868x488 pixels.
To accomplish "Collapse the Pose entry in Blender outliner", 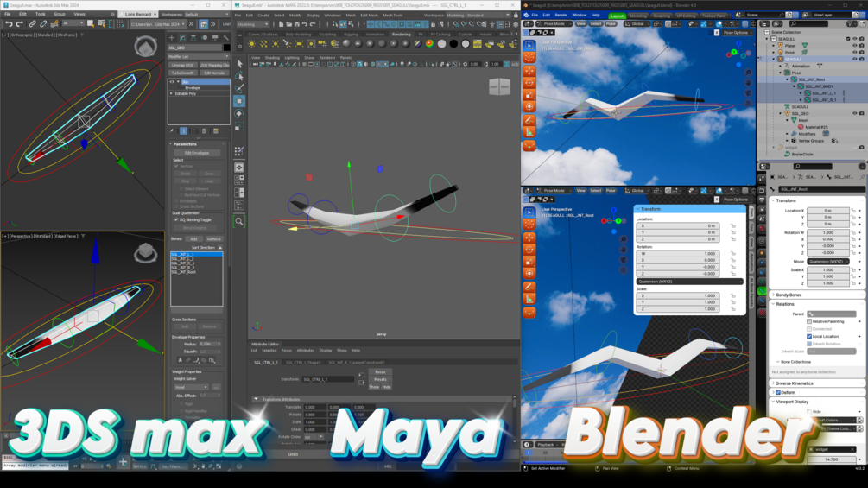I will [x=781, y=73].
